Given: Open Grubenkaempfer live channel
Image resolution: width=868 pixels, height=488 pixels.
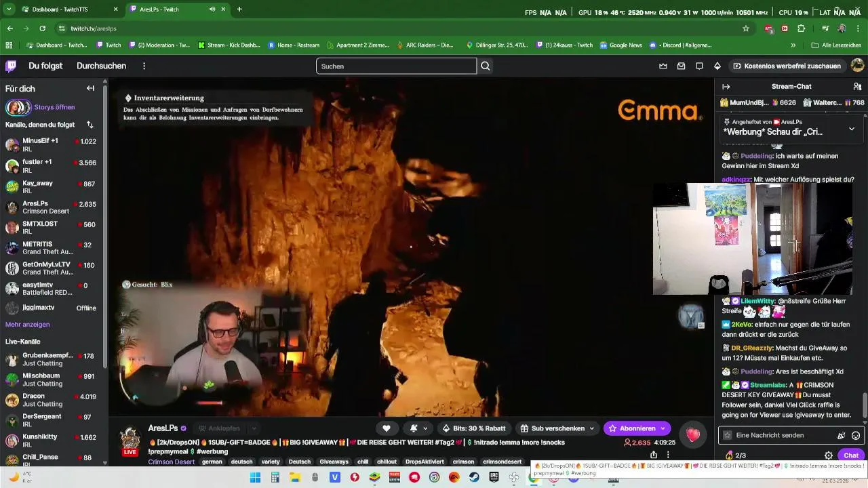Looking at the screenshot, I should pos(52,359).
